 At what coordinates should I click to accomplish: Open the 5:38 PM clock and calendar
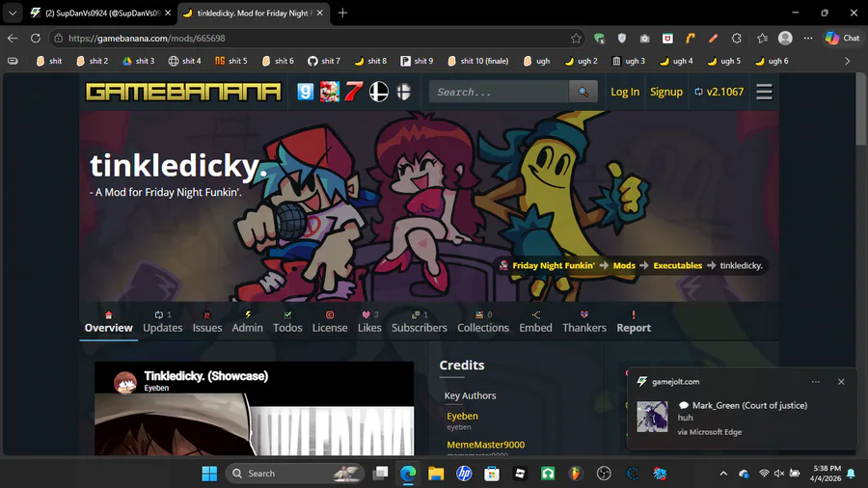click(825, 474)
